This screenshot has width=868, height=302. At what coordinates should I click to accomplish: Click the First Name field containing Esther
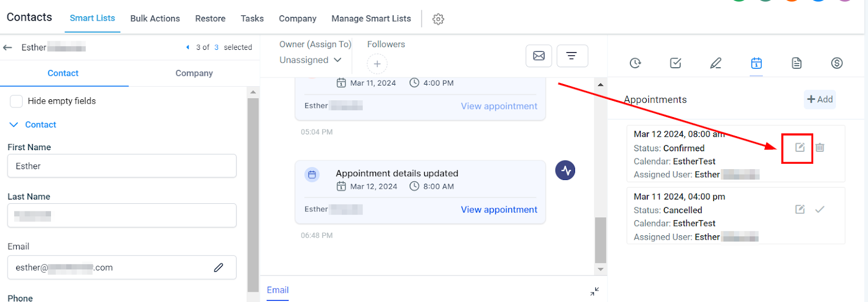pos(122,166)
